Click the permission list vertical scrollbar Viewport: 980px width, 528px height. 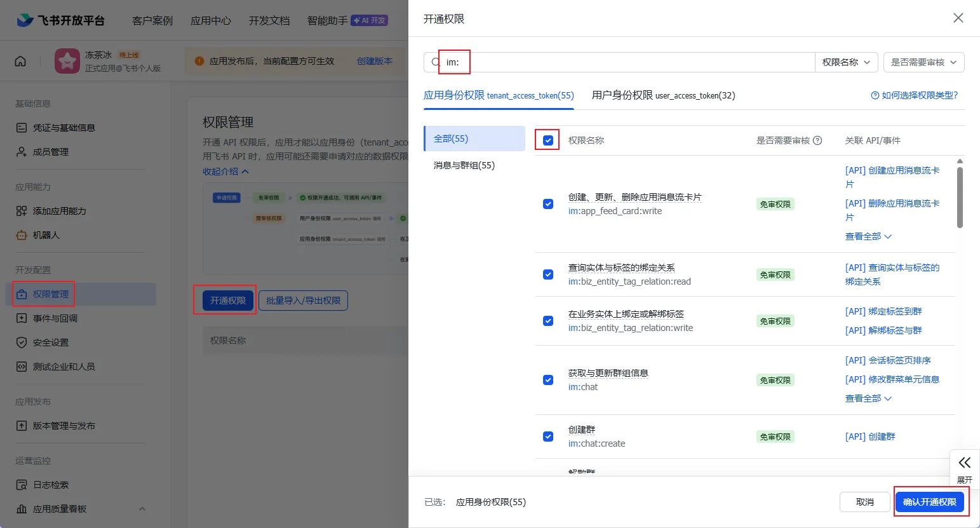960,197
